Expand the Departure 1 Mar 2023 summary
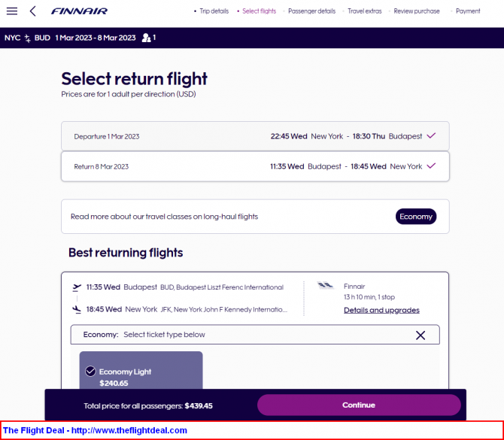This screenshot has height=440, width=504. [255, 136]
